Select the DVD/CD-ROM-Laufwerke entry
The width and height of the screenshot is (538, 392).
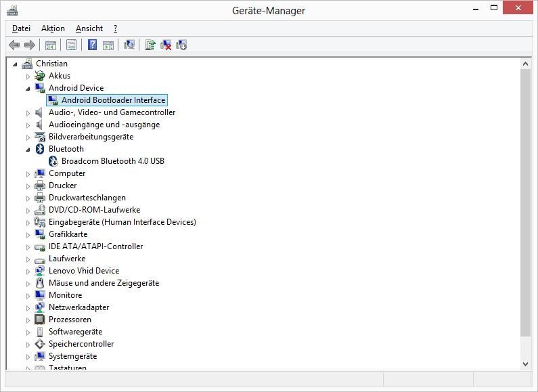(x=94, y=210)
